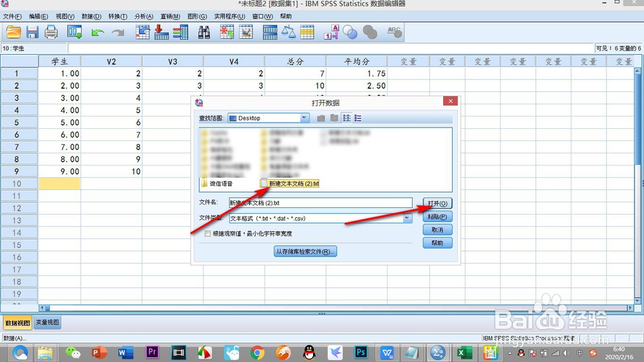Click the Weight cases scales icon
This screenshot has width=644, height=362.
pyautogui.click(x=289, y=32)
